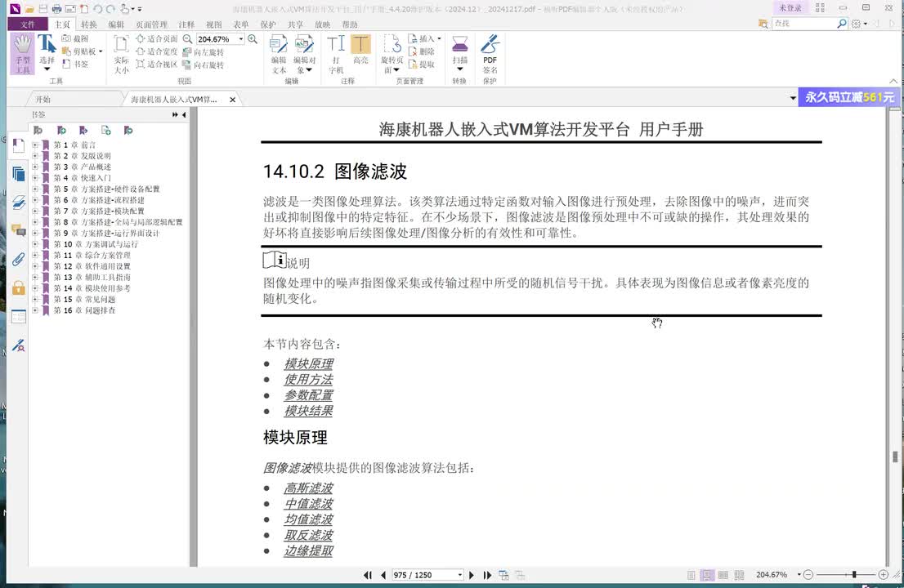
Task: Click the Undo icon in quick access toolbar
Action: pos(97,9)
